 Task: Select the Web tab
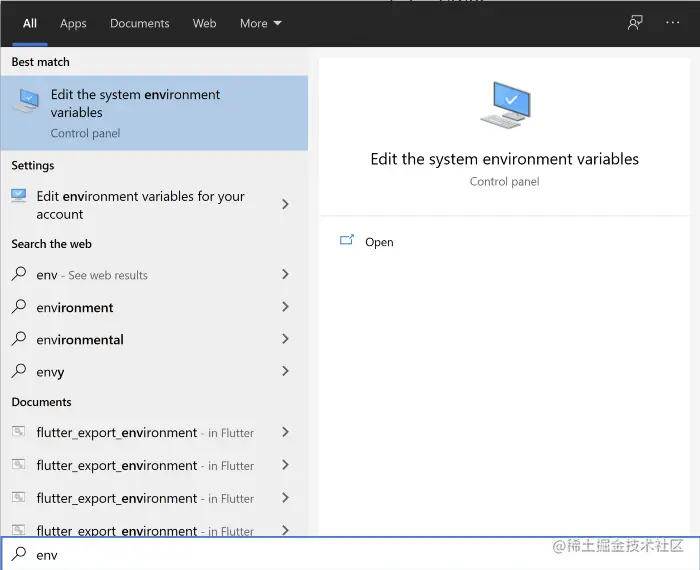point(204,23)
